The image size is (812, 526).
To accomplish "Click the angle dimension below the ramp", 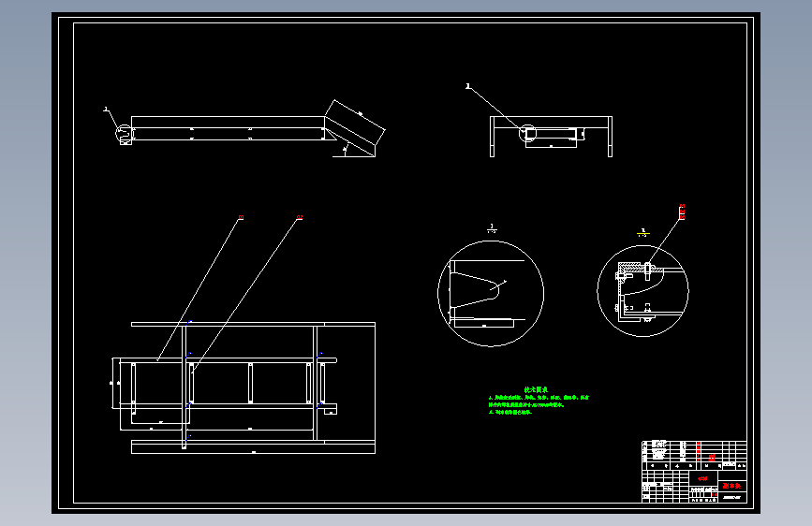I will click(346, 150).
